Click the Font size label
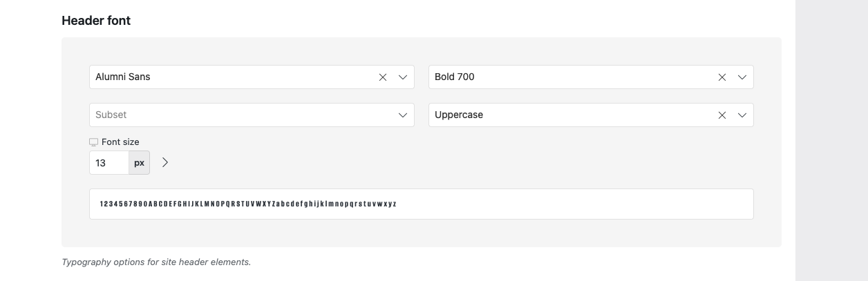This screenshot has width=868, height=281. coord(120,142)
